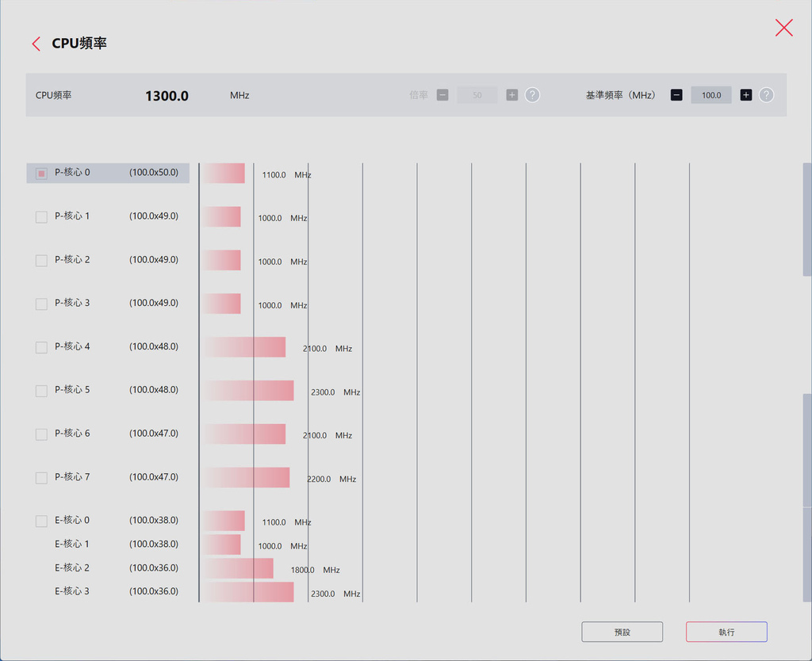The height and width of the screenshot is (661, 812).
Task: Check the P-核心 7 checkbox
Action: [41, 478]
